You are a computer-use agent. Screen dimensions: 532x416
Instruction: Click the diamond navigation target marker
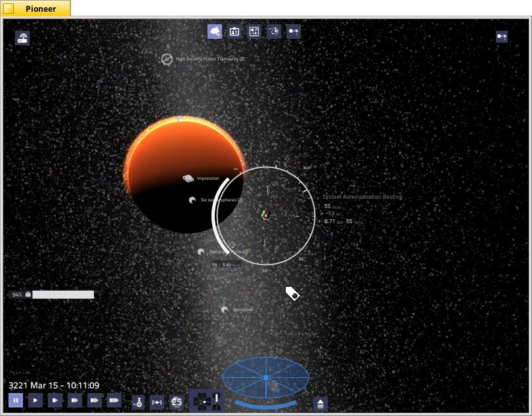[x=233, y=245]
